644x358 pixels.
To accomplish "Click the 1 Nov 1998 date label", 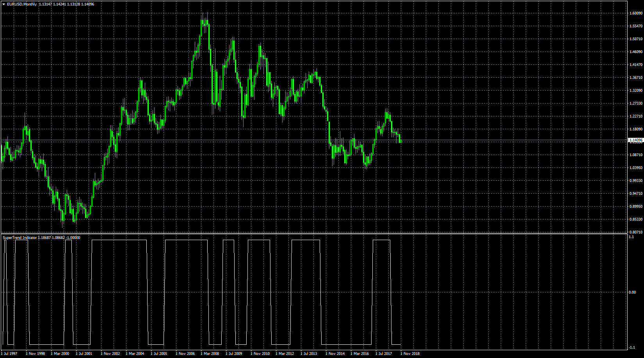I will 36,354.
